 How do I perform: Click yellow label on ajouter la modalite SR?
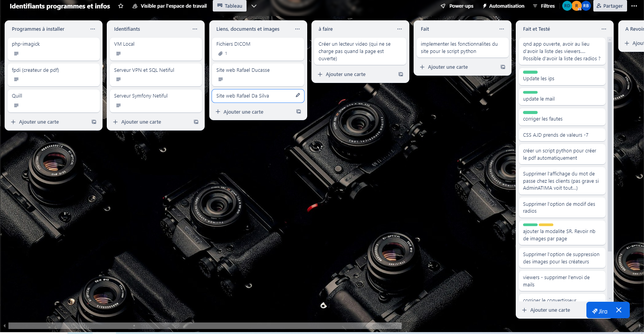(x=546, y=225)
